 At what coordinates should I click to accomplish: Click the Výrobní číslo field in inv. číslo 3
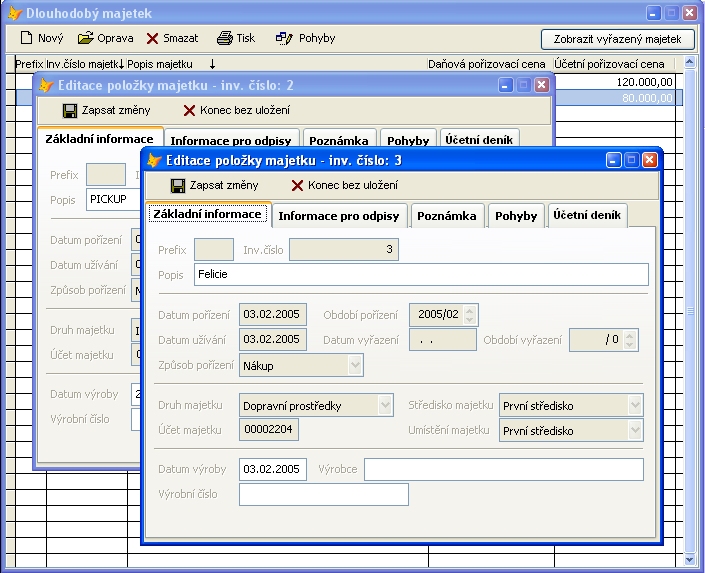(324, 495)
